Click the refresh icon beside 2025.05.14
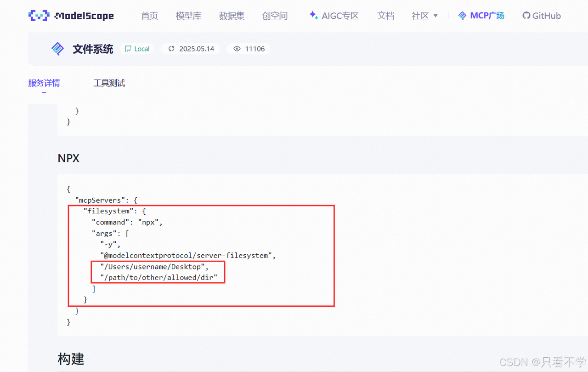This screenshot has height=372, width=588. click(x=171, y=49)
